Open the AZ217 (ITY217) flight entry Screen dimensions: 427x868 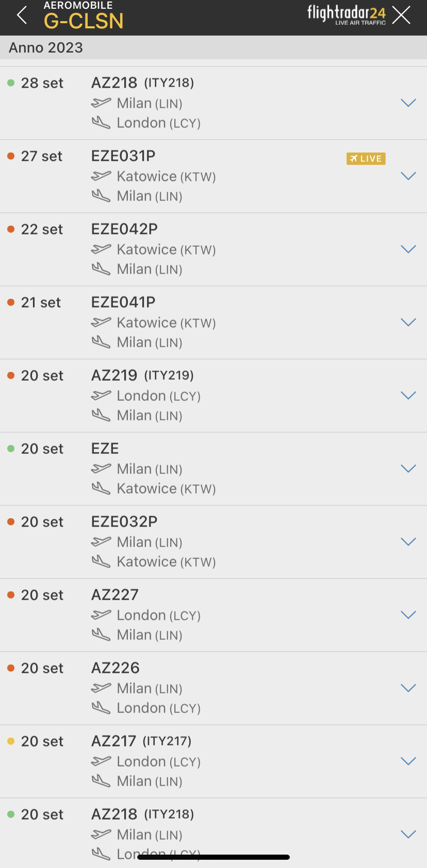(x=141, y=741)
